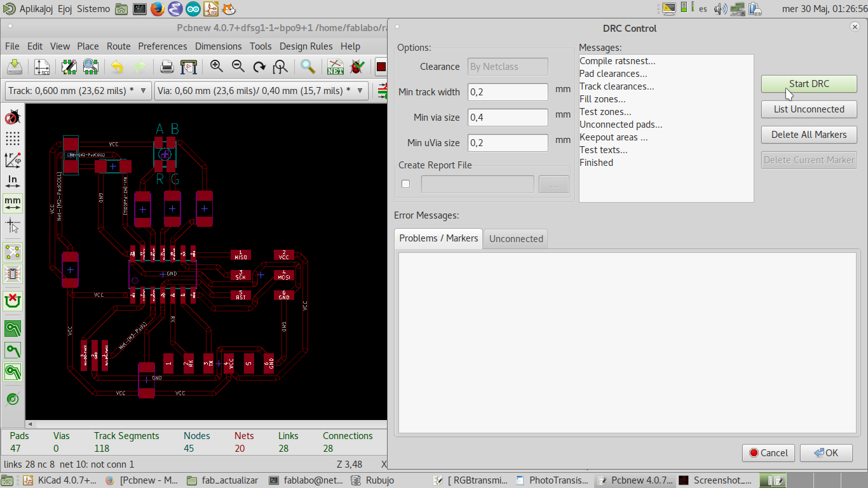This screenshot has height=488, width=868.
Task: Open the Dimensions menu
Action: 218,46
